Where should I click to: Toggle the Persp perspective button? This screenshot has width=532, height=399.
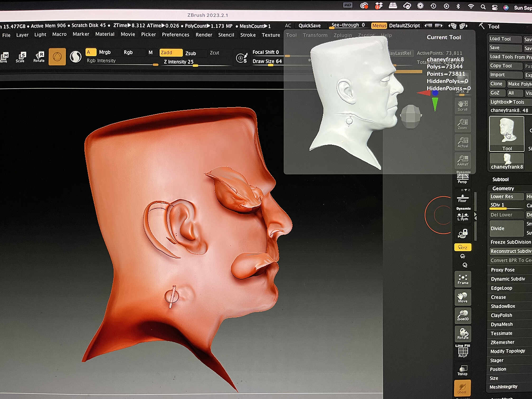[462, 178]
